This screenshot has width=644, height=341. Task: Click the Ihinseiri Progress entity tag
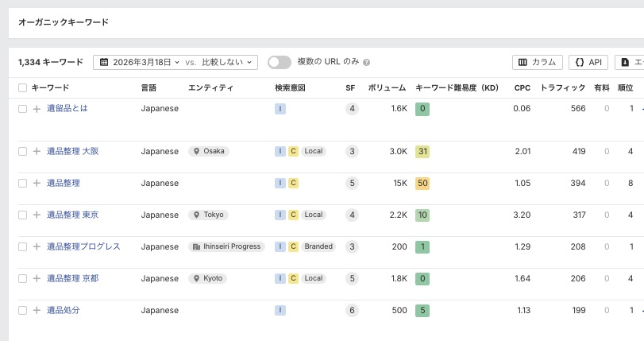pos(227,246)
